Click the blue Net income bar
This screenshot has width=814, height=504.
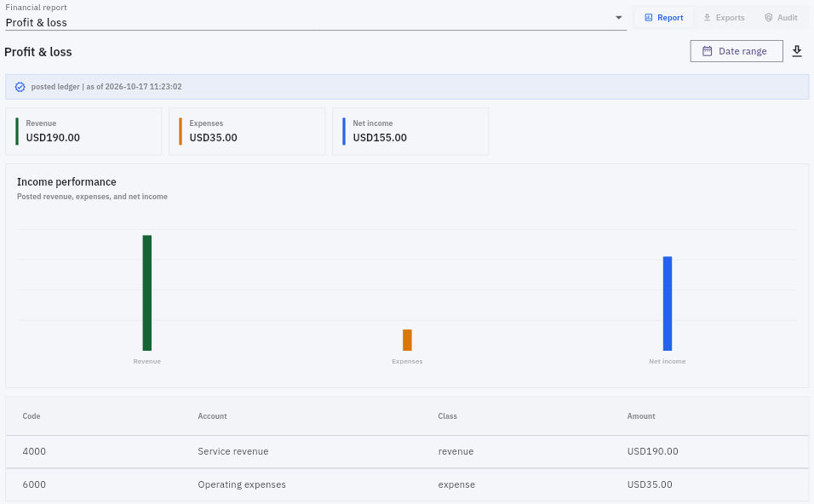point(667,303)
